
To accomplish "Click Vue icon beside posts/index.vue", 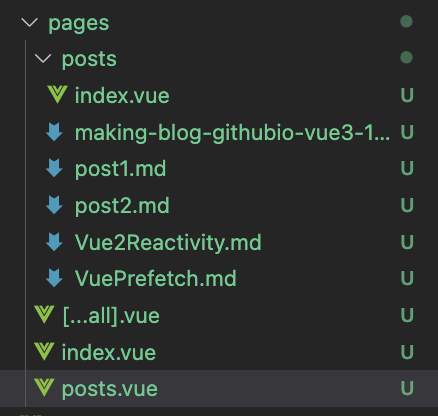I will (57, 95).
